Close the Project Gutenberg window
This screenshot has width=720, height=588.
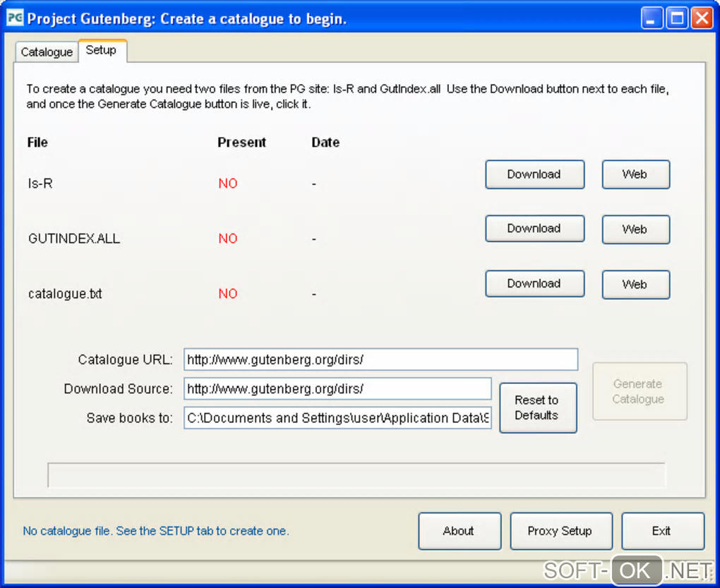[702, 18]
